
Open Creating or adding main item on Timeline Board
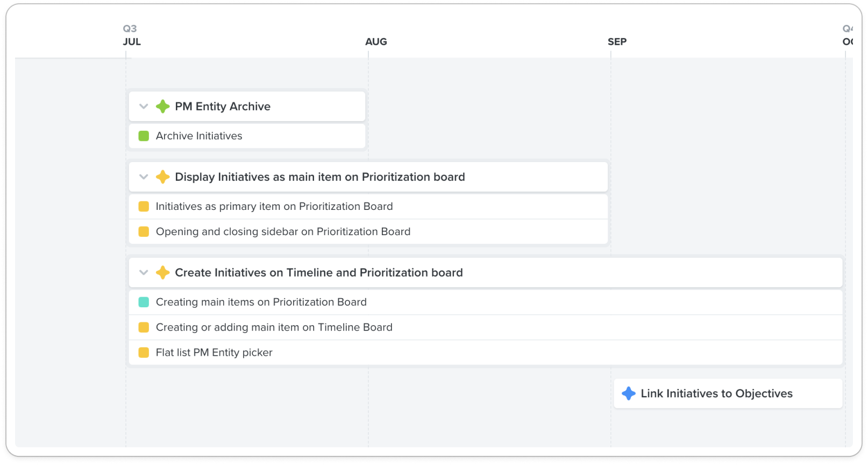pos(486,327)
